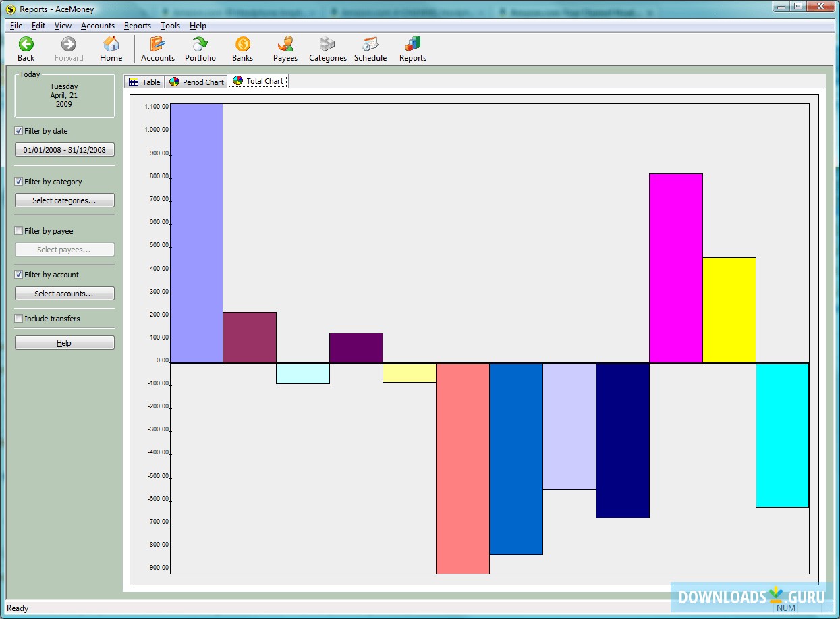840x619 pixels.
Task: Open the Home page icon
Action: (111, 45)
